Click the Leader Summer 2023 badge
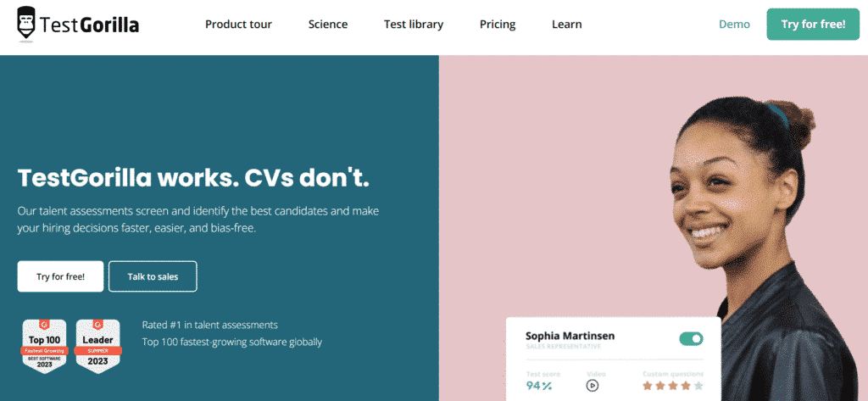Viewport: 868px width, 401px height. click(x=97, y=346)
